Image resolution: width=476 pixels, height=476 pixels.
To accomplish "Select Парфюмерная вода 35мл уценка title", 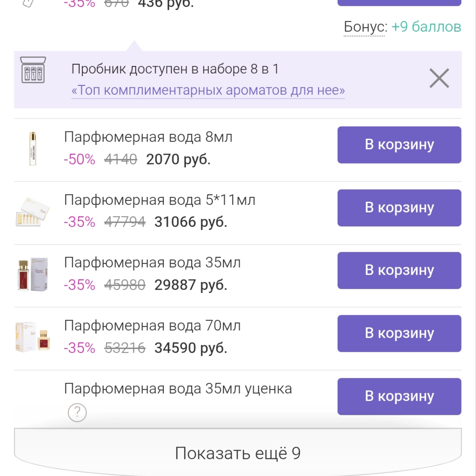I will (178, 389).
